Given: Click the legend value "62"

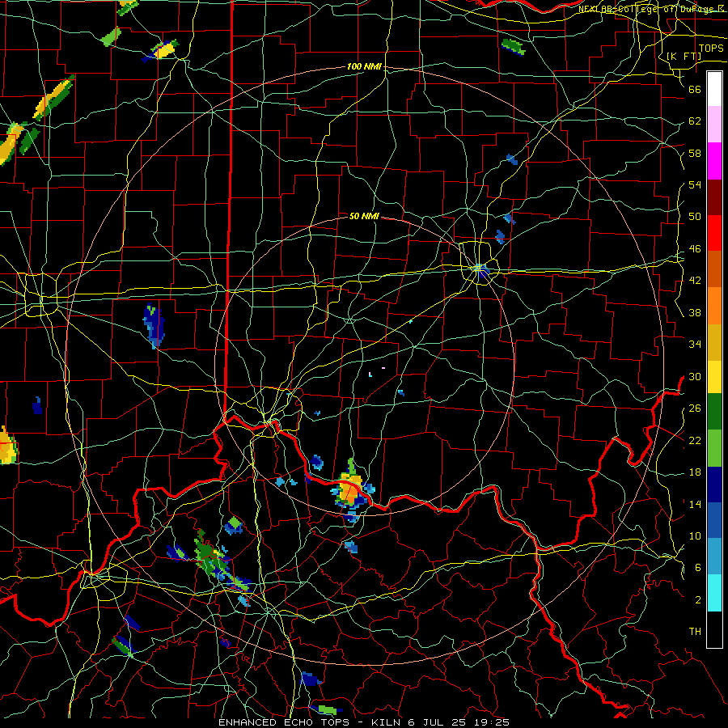Looking at the screenshot, I should (x=695, y=121).
